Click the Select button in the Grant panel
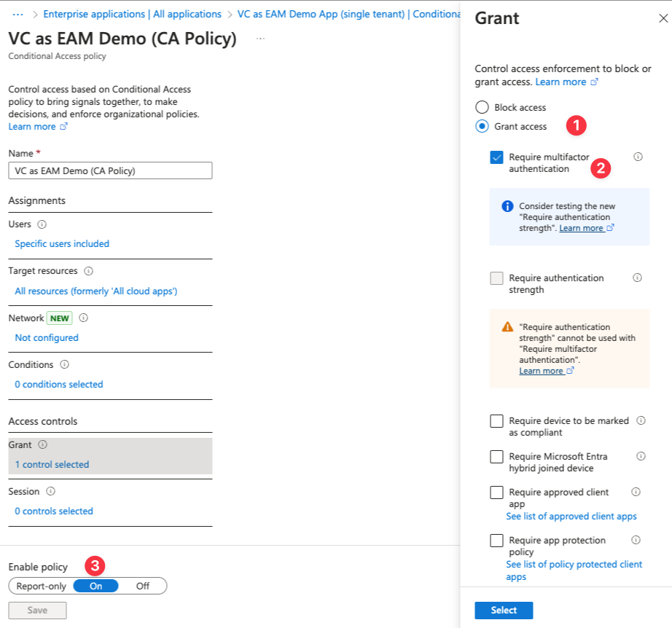 (x=504, y=610)
